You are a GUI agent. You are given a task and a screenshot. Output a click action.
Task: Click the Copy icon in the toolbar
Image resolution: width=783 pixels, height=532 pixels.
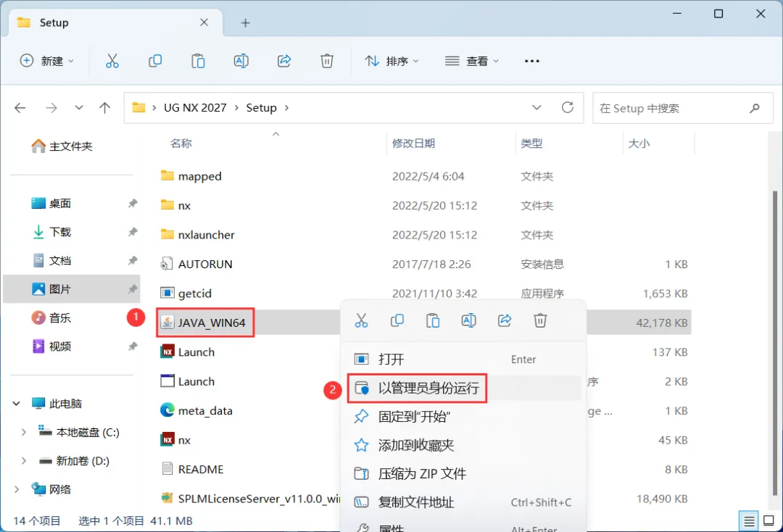pos(155,61)
